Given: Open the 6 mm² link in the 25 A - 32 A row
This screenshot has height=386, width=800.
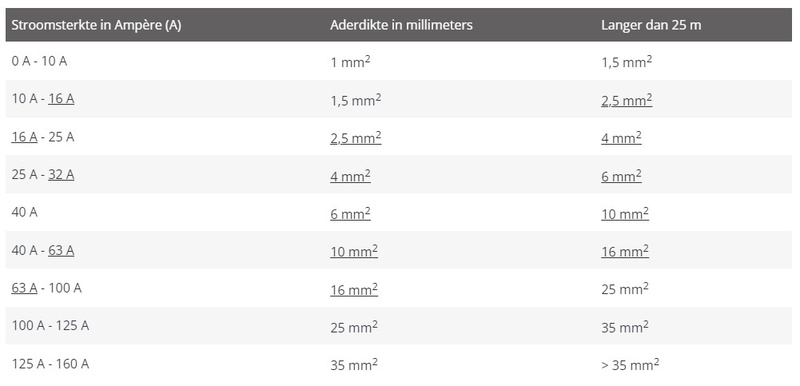Looking at the screenshot, I should click(621, 175).
